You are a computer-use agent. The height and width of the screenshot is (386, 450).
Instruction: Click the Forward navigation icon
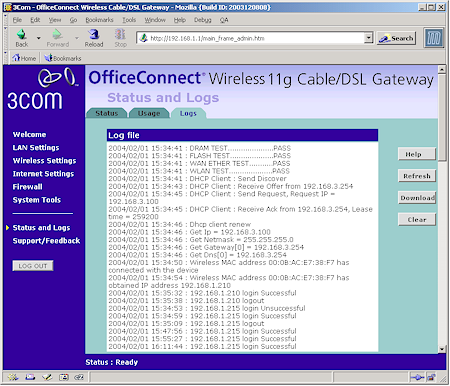click(58, 38)
